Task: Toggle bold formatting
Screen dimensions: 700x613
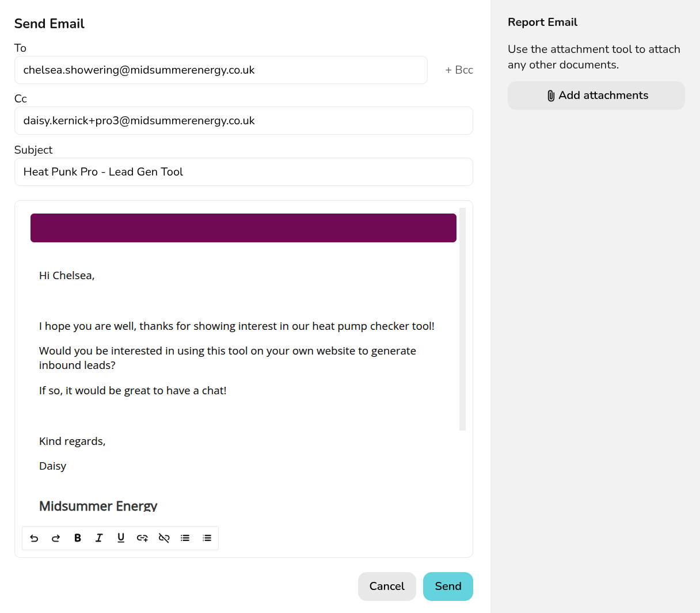Action: pos(78,538)
